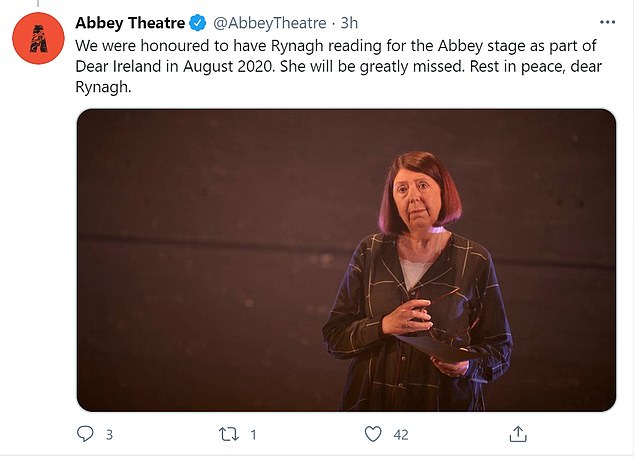The width and height of the screenshot is (634, 458).
Task: Open the tweet permalink via 3h timestamp
Action: 349,23
